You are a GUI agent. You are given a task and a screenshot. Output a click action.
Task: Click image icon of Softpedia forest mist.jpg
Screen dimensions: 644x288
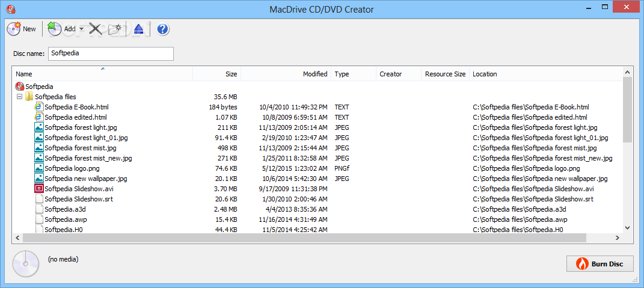tap(39, 147)
